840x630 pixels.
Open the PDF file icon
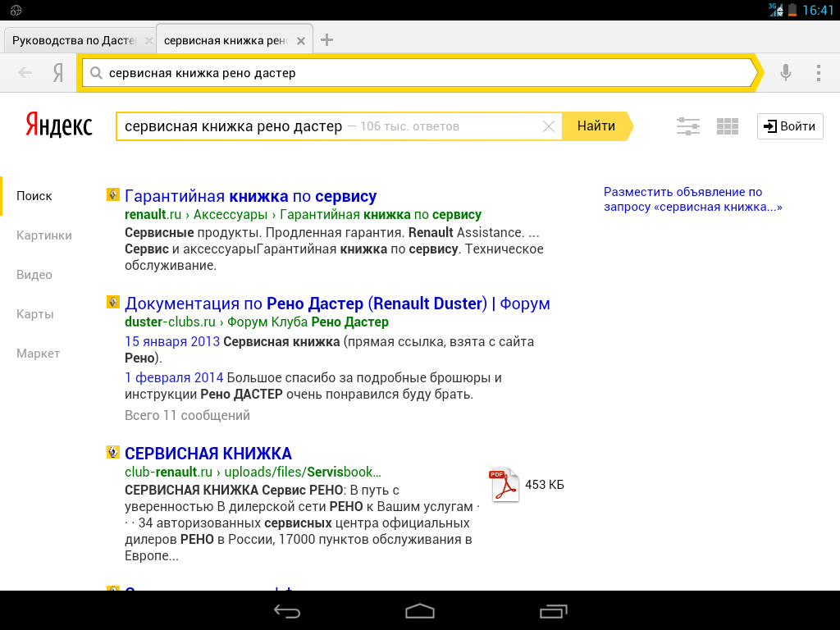(x=504, y=485)
